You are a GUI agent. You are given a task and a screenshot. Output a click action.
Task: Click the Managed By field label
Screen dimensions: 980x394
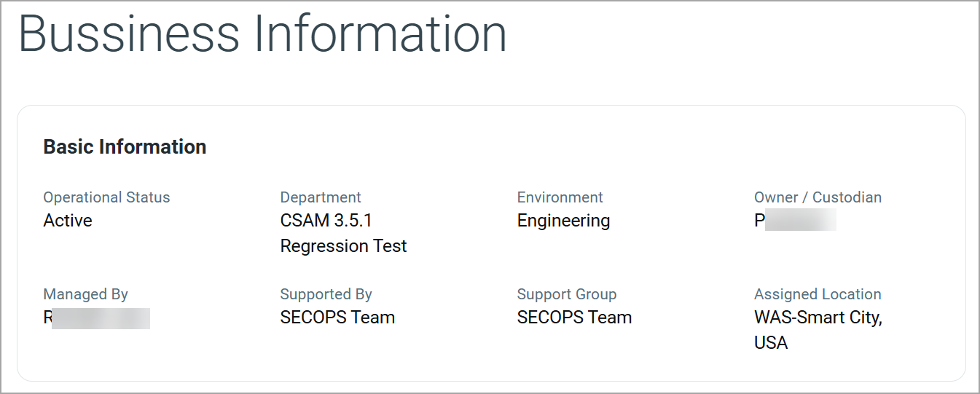[85, 294]
